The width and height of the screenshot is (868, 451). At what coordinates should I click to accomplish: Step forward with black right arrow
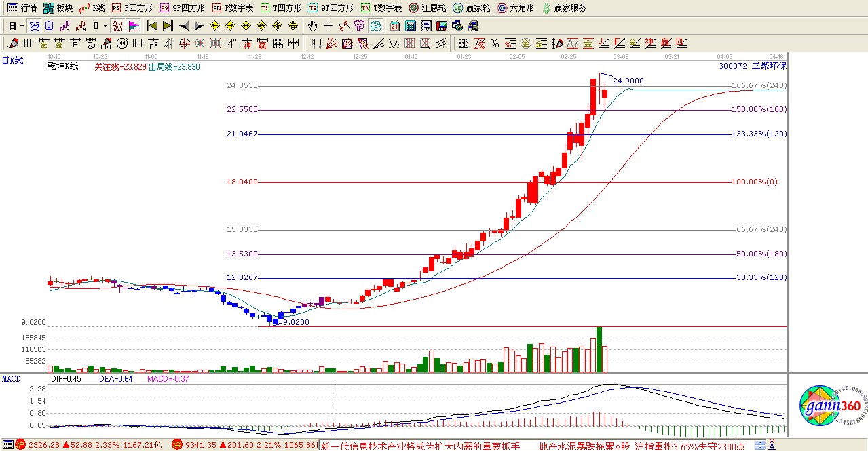[199, 26]
